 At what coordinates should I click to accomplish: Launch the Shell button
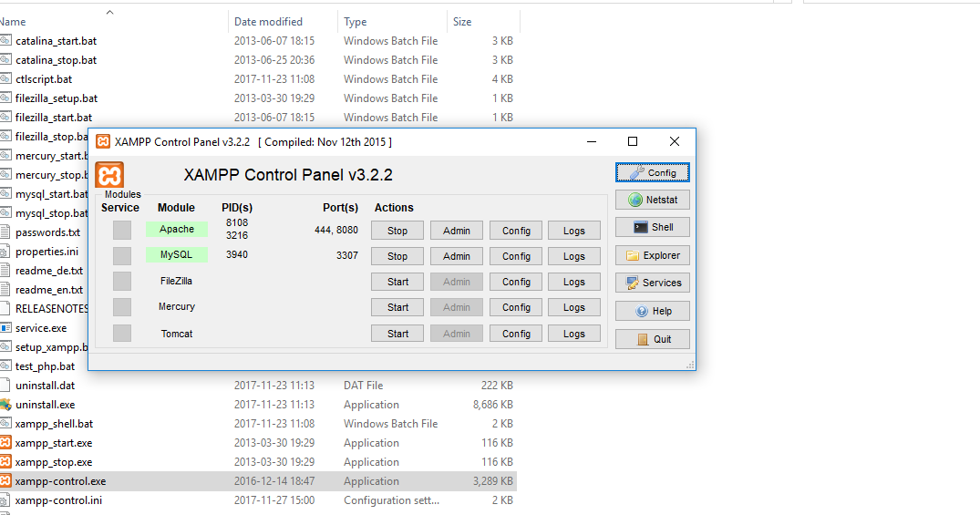653,228
